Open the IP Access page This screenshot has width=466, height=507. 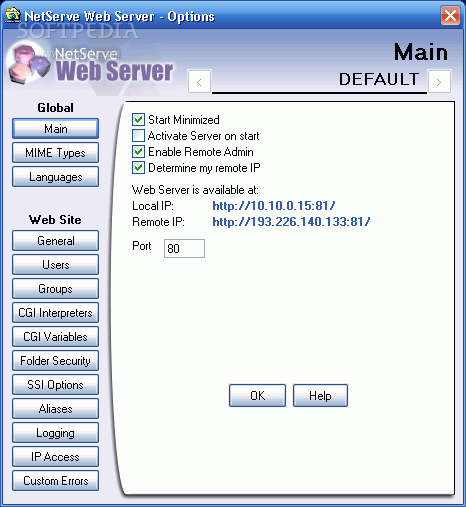pos(55,457)
